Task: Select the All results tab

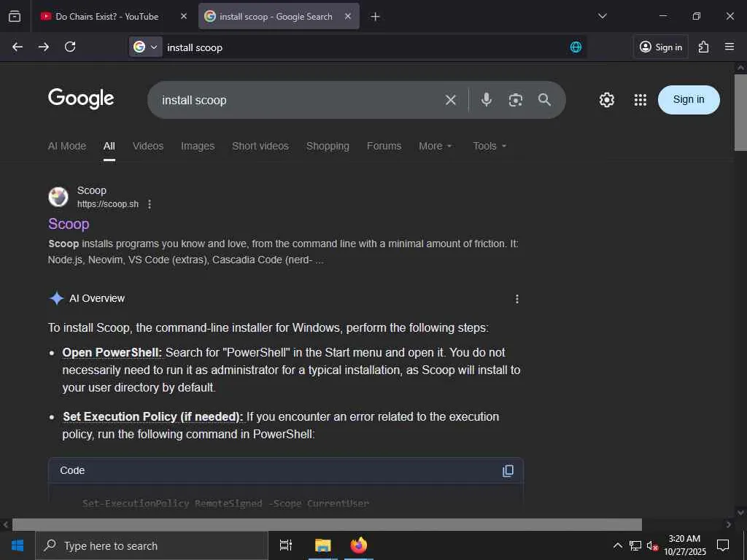Action: (109, 146)
